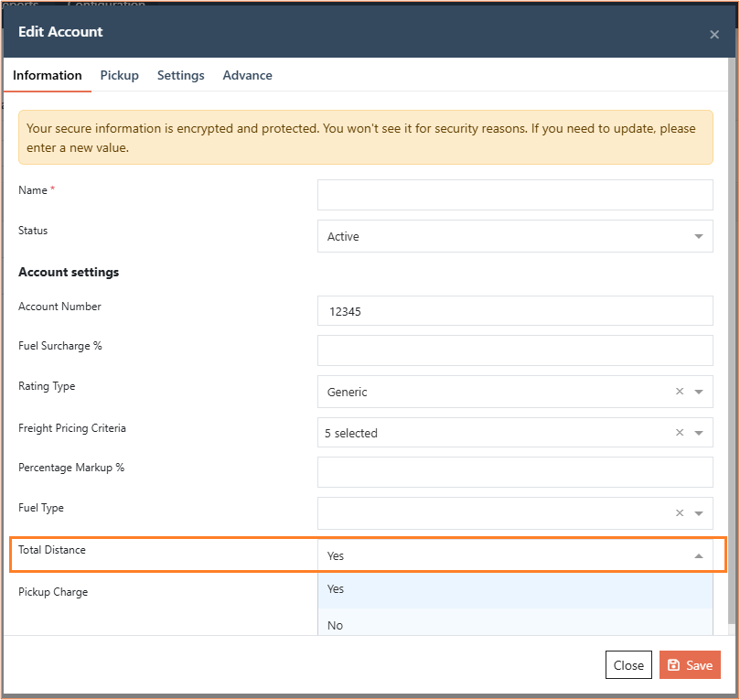Open the Status dropdown

coord(515,236)
